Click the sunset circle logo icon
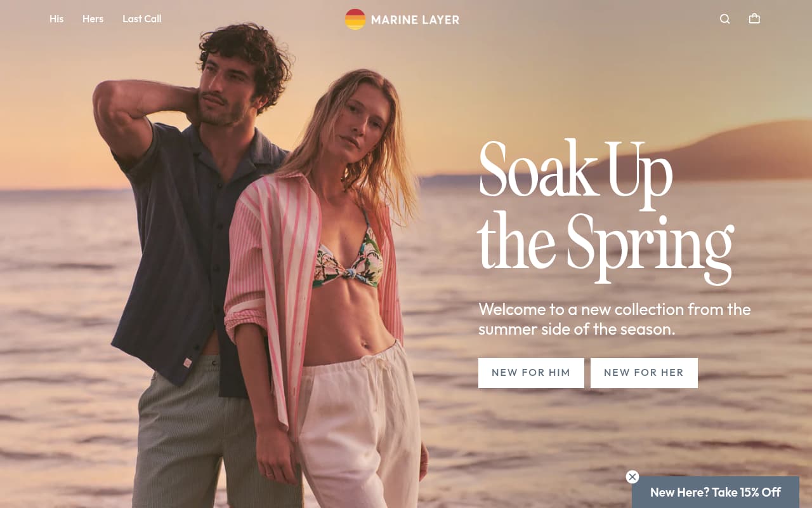 (355, 19)
